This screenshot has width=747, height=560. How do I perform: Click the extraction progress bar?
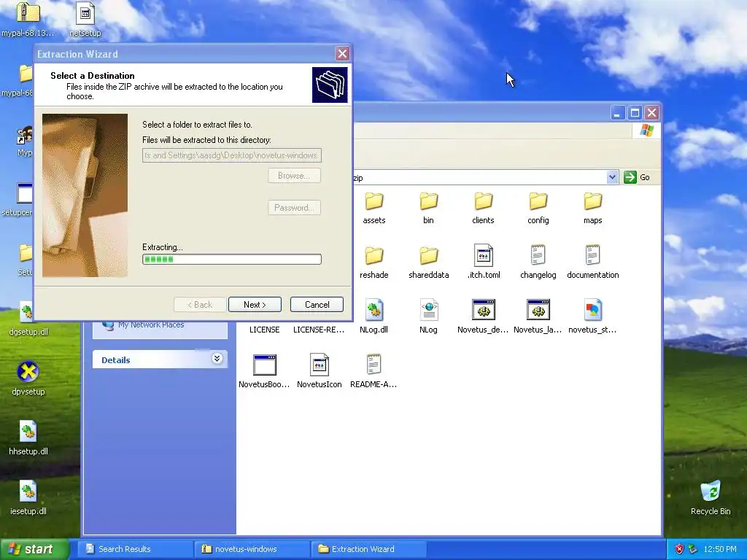pyautogui.click(x=231, y=259)
